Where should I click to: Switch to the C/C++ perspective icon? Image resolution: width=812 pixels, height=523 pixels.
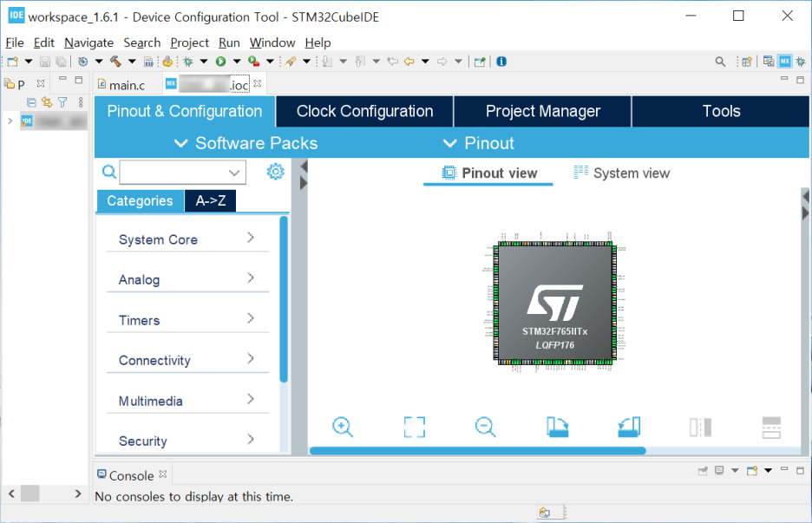[x=769, y=62]
